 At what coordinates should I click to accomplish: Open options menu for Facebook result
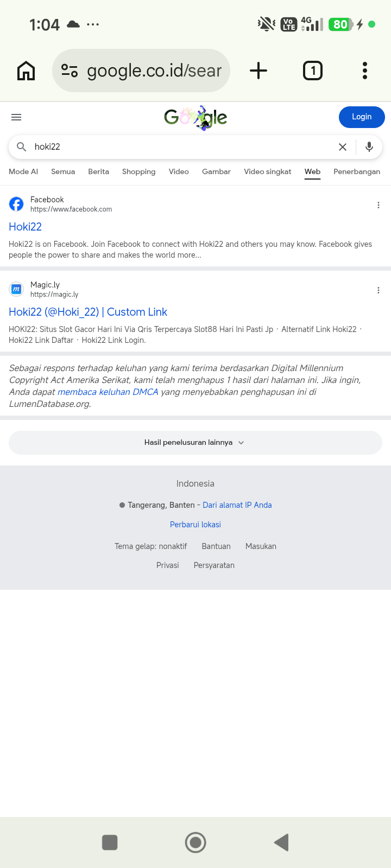click(x=379, y=205)
